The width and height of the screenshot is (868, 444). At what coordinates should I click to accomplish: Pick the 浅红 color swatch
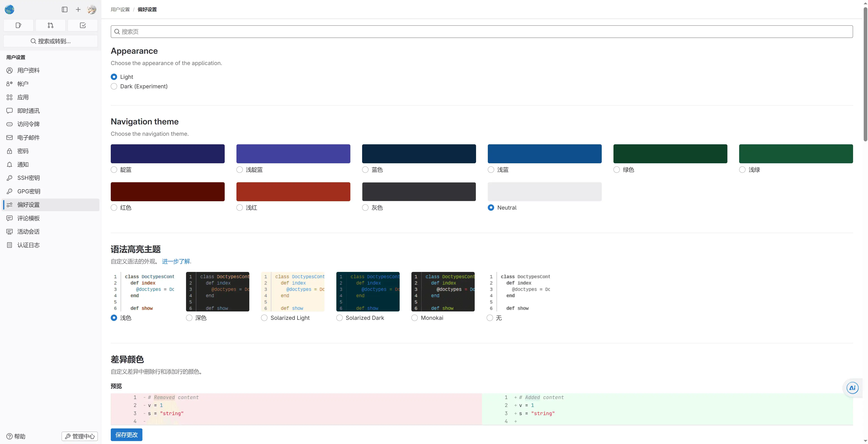click(293, 192)
